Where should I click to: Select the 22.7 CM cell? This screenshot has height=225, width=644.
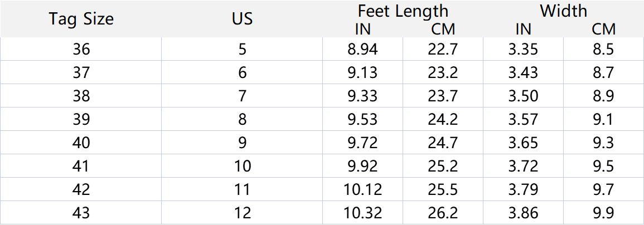(x=443, y=50)
